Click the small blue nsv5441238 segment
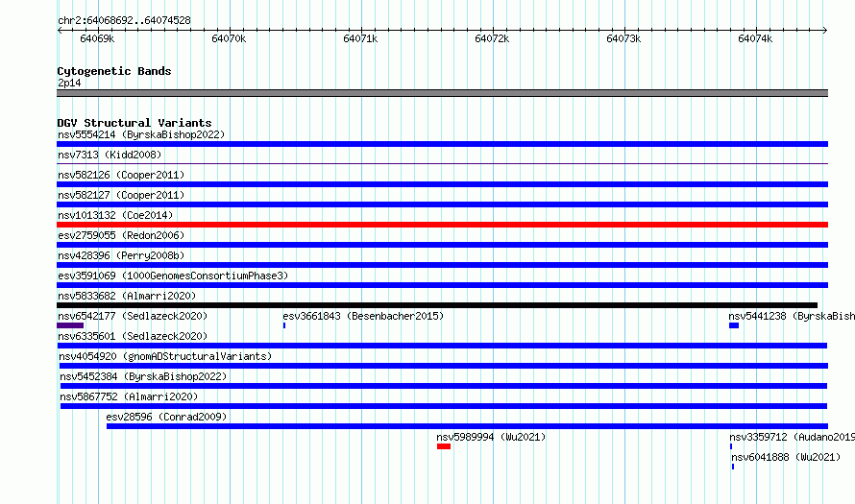The image size is (855, 504). coord(734,325)
